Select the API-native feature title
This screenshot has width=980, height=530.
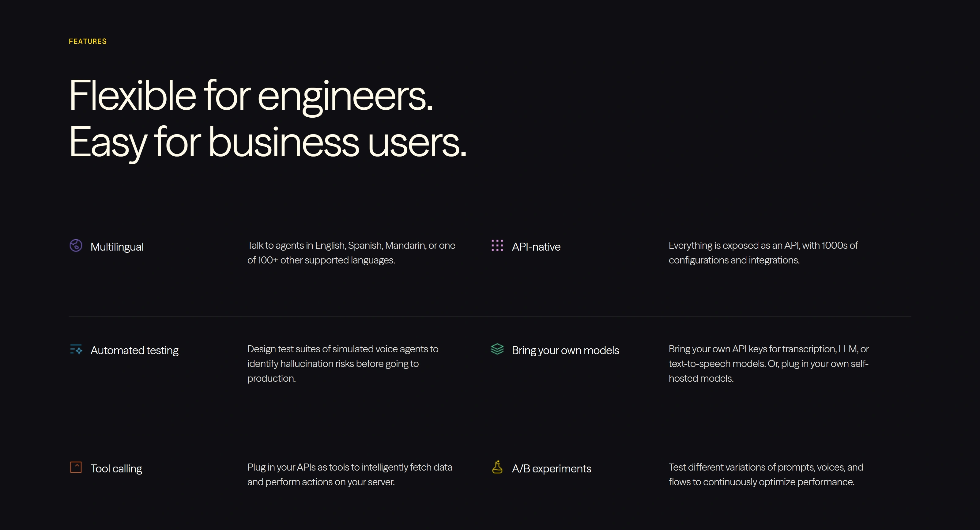536,247
